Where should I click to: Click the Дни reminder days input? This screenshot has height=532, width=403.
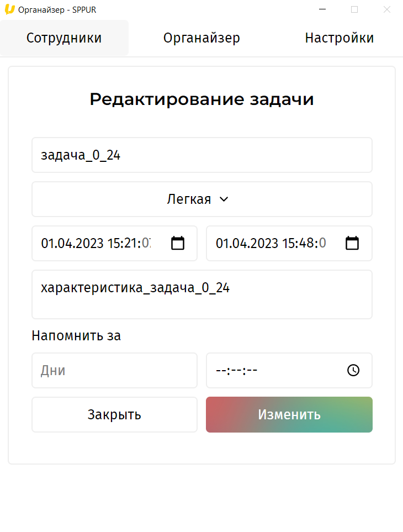tap(114, 370)
